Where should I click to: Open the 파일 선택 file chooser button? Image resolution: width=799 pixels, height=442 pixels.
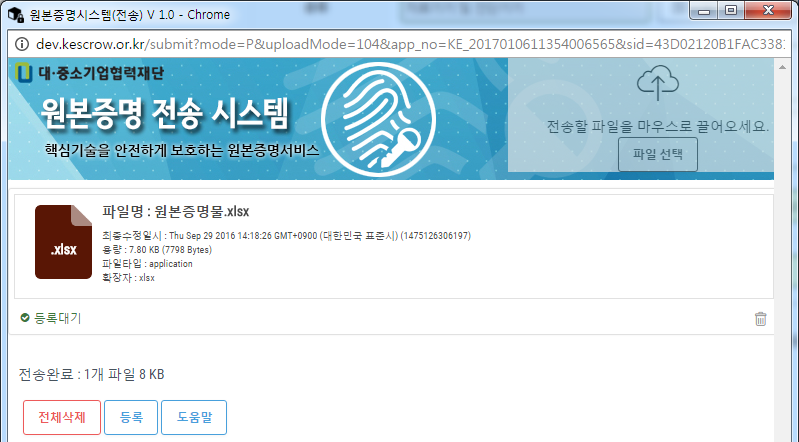[x=657, y=154]
